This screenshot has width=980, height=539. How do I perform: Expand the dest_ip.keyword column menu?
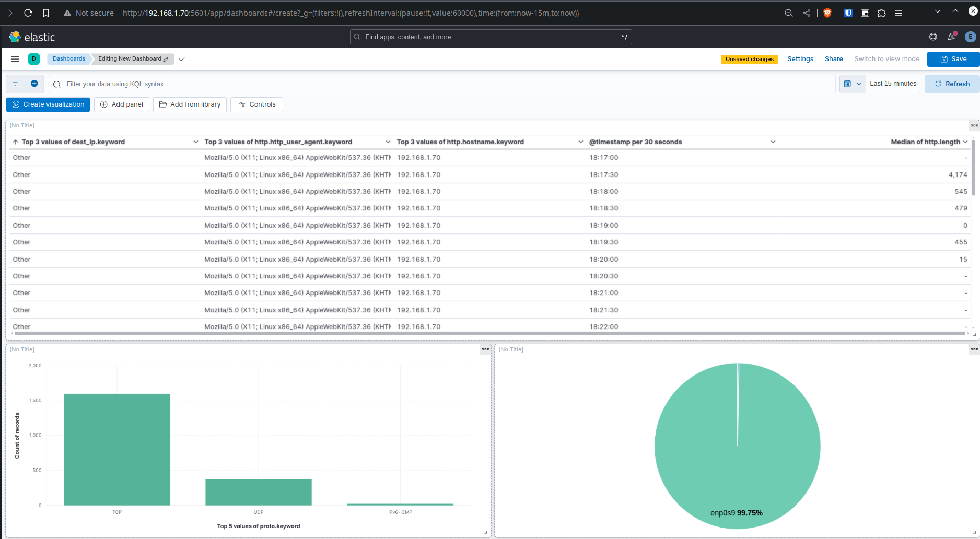coord(195,142)
